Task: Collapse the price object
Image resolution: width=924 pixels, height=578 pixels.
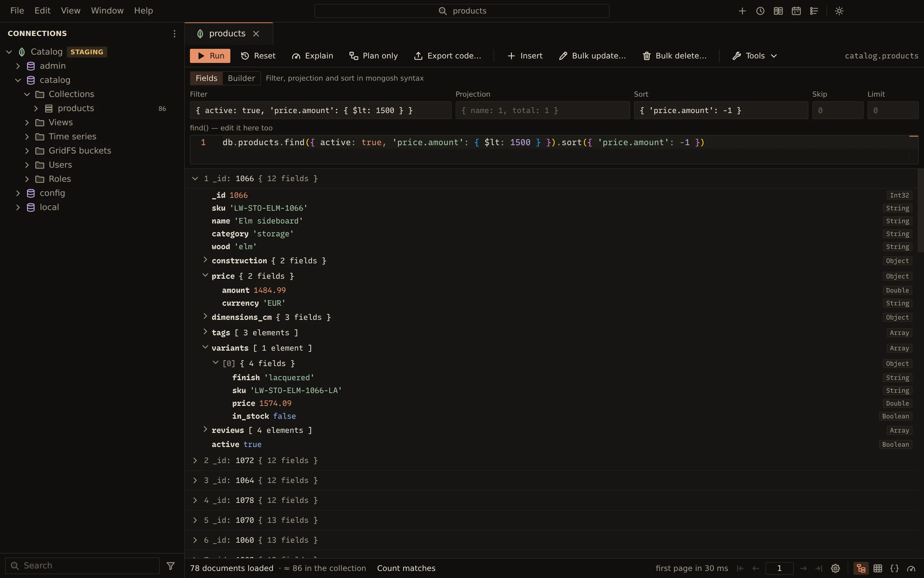Action: click(205, 275)
